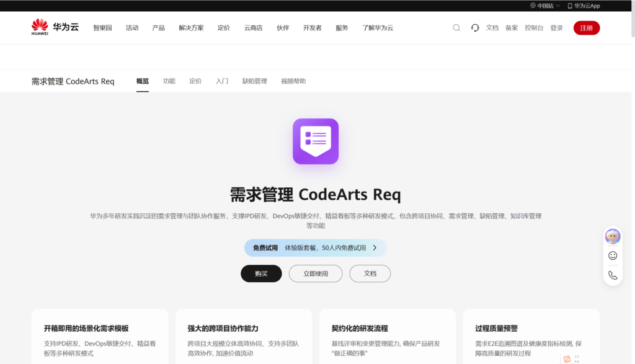
Task: Switch to the 功能 tab
Action: (169, 81)
